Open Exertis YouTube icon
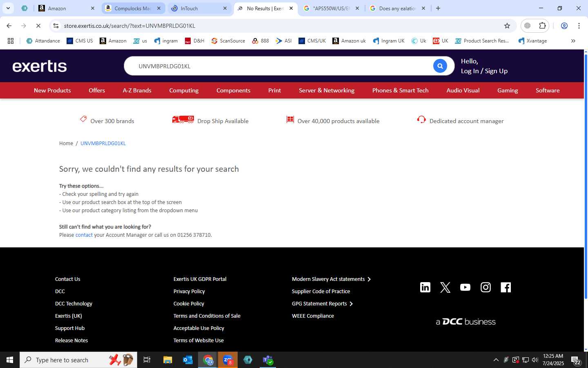Screen dimensions: 588x368 pyautogui.click(x=465, y=287)
